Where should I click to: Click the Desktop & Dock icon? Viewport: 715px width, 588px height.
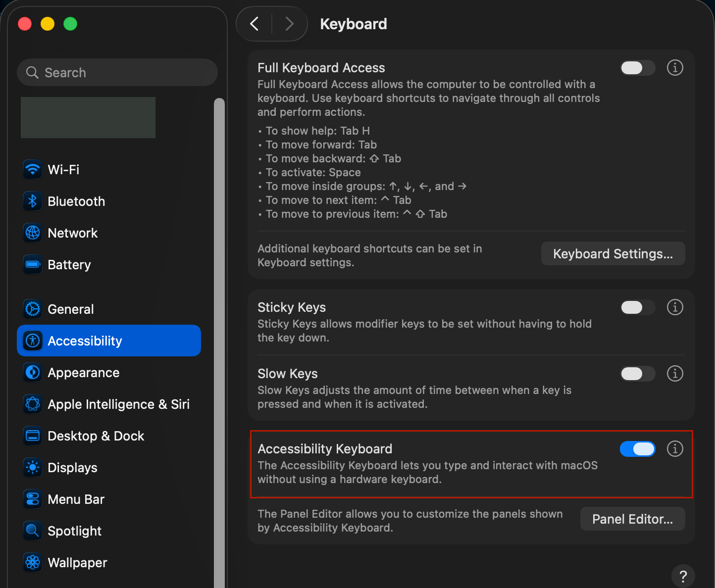pos(33,436)
